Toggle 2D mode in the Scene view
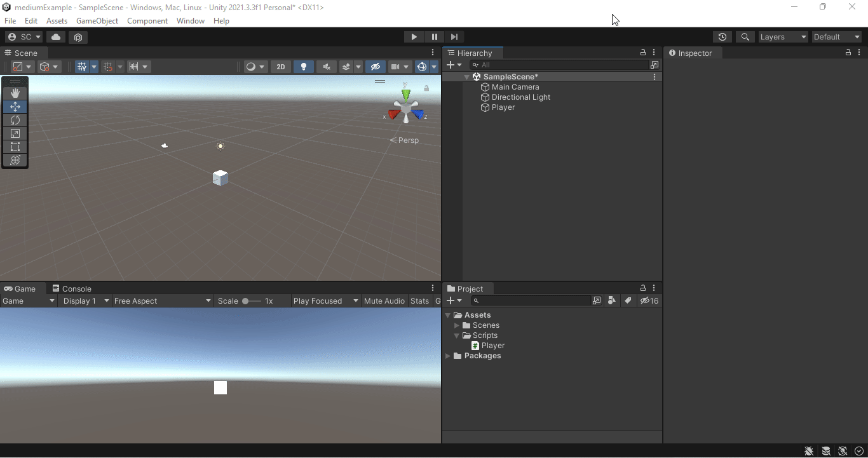Screen dimensions: 868x458 click(280, 66)
